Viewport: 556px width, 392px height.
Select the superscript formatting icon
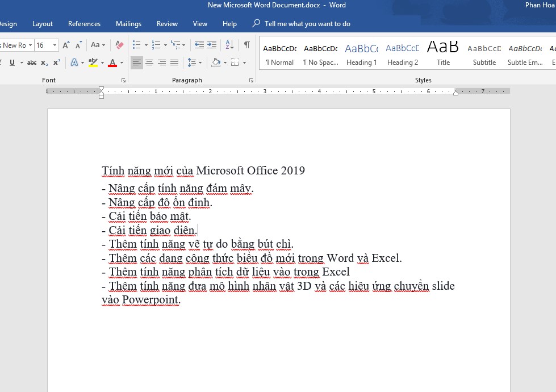56,62
